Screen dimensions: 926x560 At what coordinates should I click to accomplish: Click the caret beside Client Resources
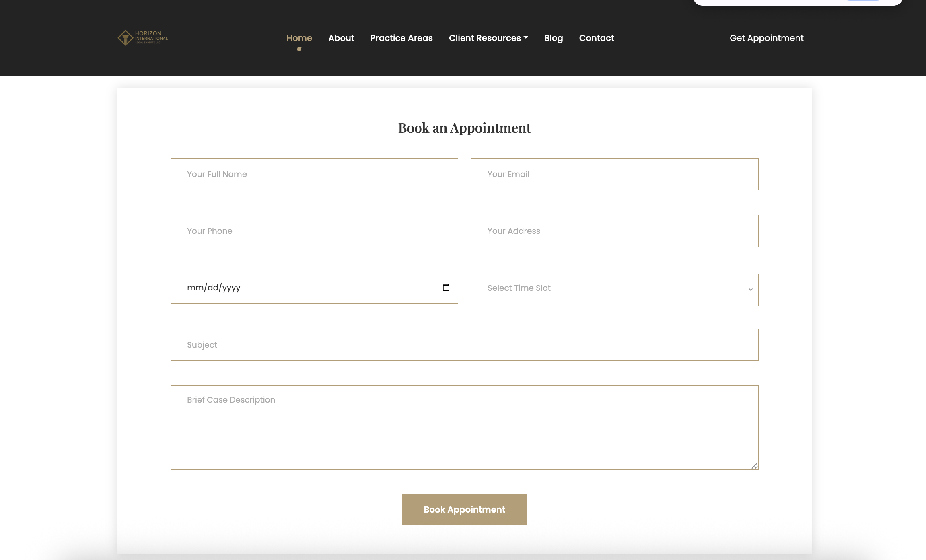pyautogui.click(x=525, y=38)
